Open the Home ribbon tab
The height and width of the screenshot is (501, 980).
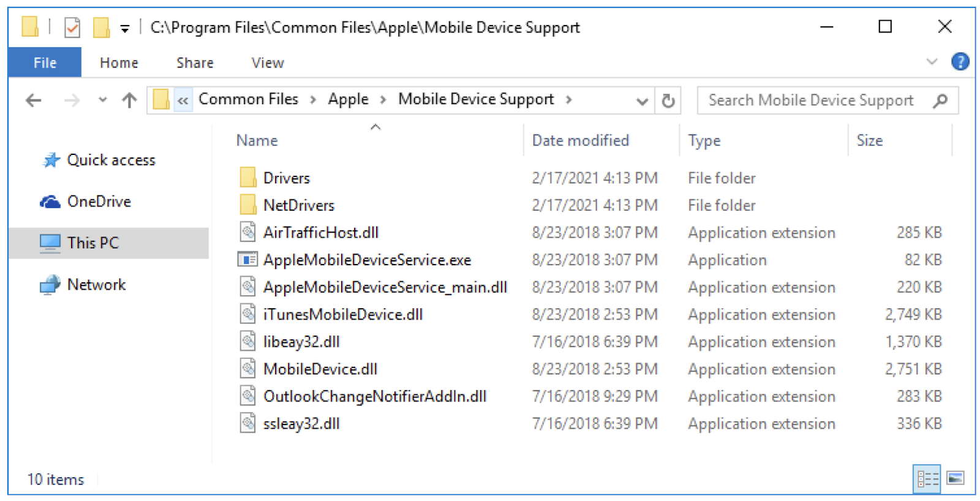tap(118, 62)
